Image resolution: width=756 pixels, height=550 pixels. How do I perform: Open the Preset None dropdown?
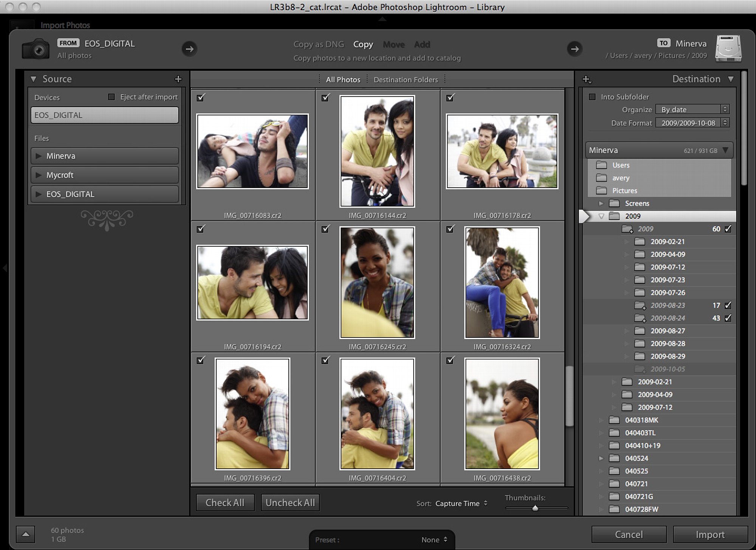[435, 540]
